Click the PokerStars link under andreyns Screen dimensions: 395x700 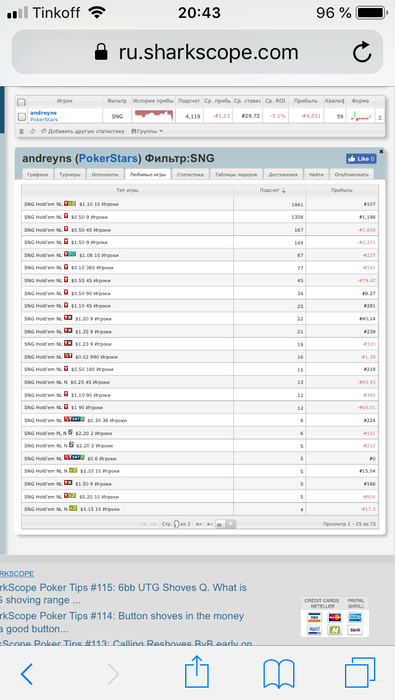coord(44,120)
